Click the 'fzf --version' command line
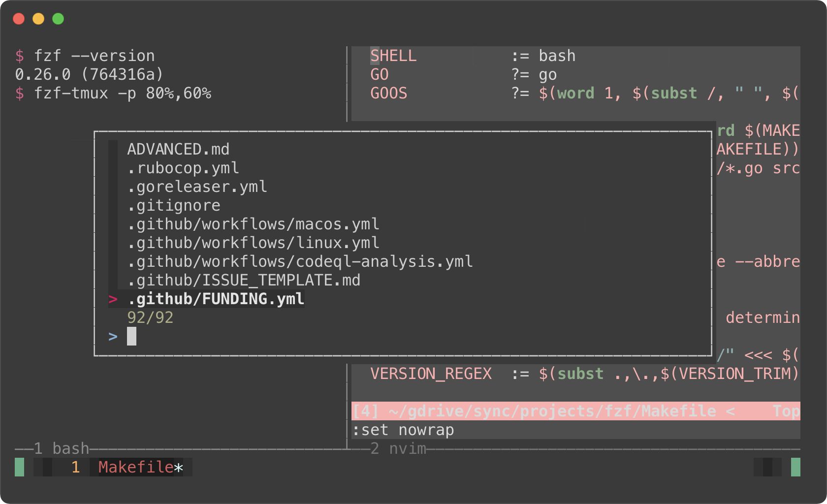Viewport: 827px width, 504px height. [x=85, y=56]
